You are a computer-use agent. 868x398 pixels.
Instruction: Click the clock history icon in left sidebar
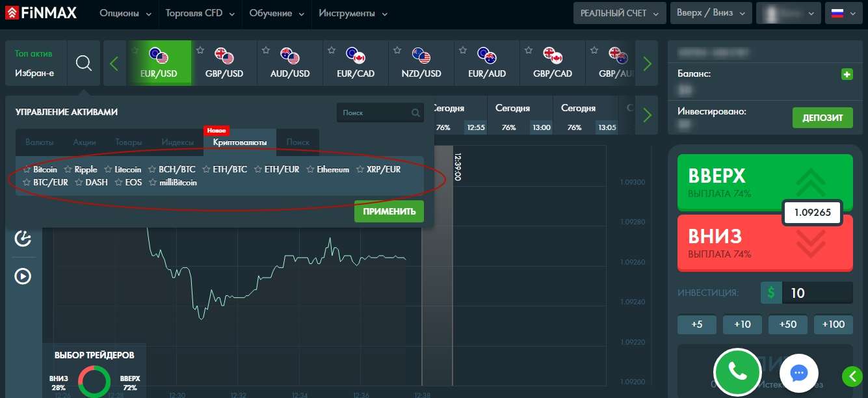click(x=23, y=239)
